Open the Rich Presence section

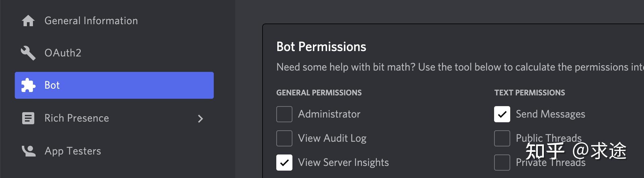pyautogui.click(x=77, y=118)
